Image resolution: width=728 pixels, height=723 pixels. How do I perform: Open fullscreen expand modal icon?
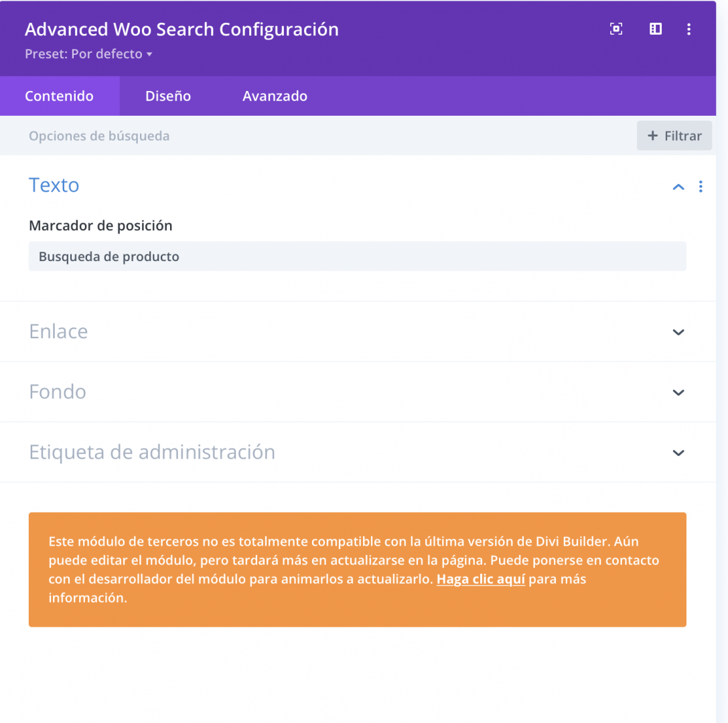(615, 29)
